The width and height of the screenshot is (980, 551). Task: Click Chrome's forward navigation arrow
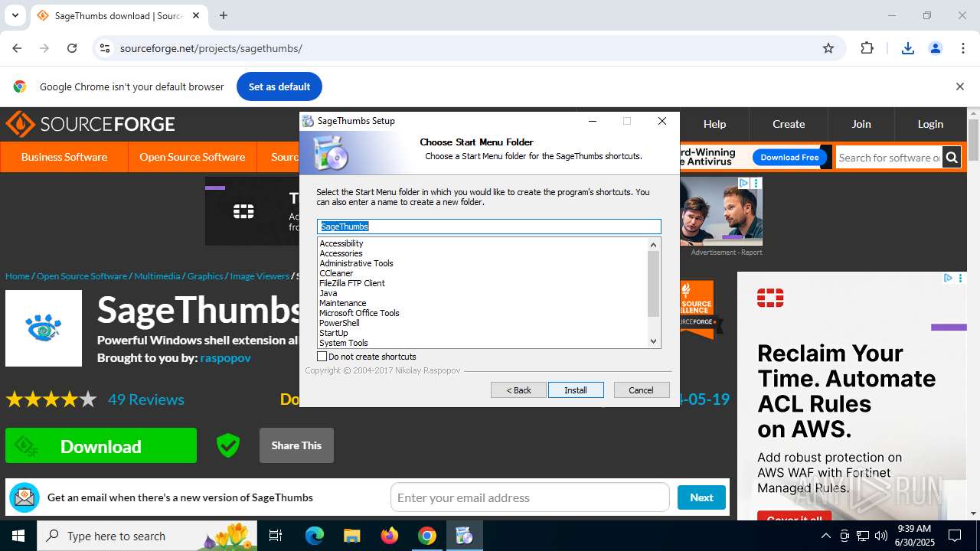(44, 48)
